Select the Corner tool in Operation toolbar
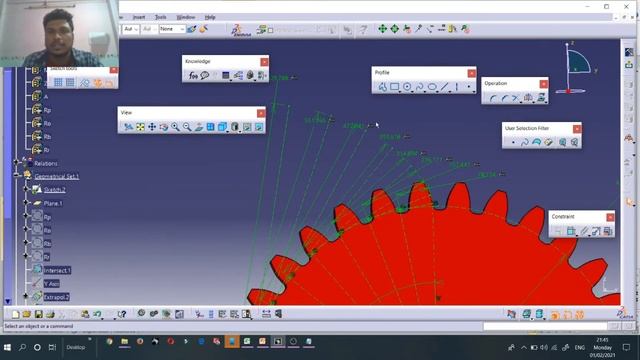The width and height of the screenshot is (640, 360). [x=493, y=98]
